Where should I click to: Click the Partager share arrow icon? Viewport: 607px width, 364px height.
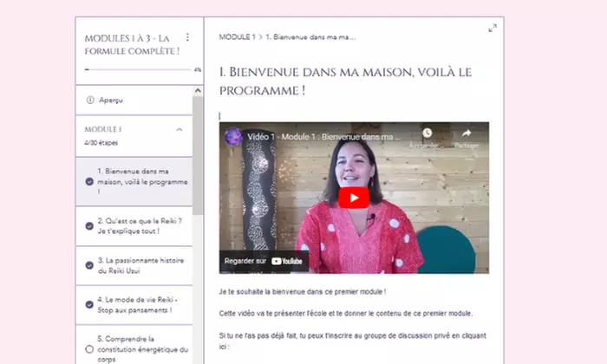coord(467,133)
